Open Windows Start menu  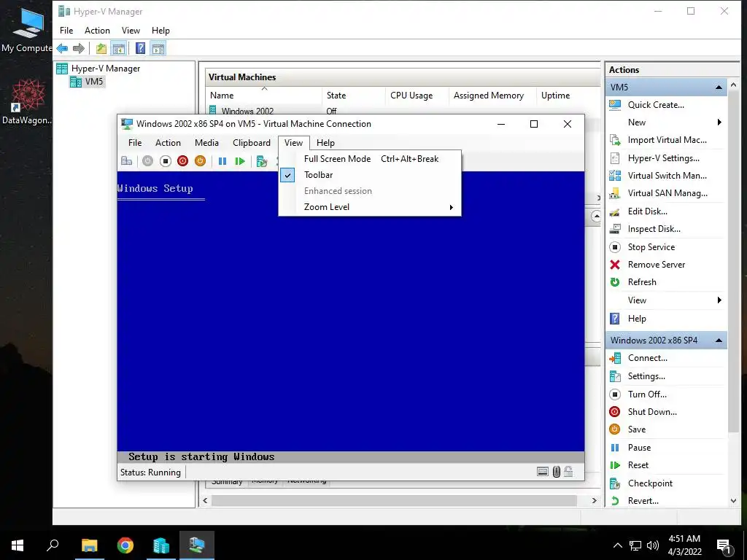tap(18, 545)
